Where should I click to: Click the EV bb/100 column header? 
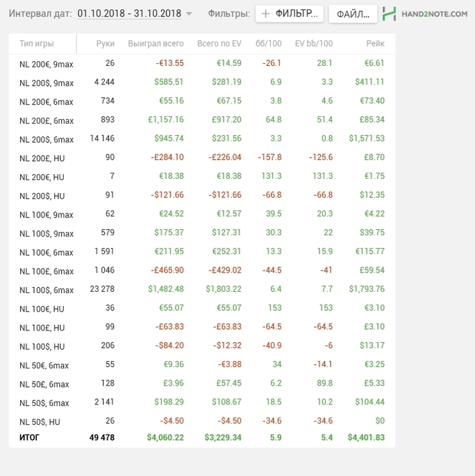tap(314, 44)
